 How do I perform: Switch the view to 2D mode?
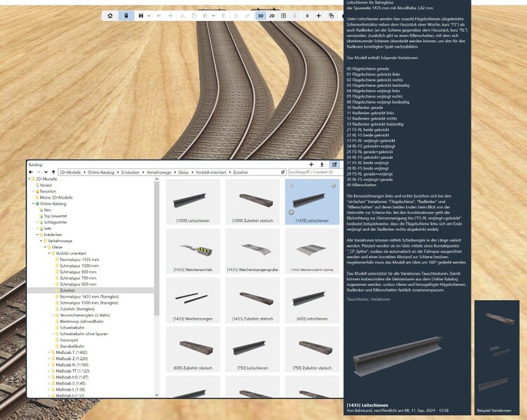point(273,15)
